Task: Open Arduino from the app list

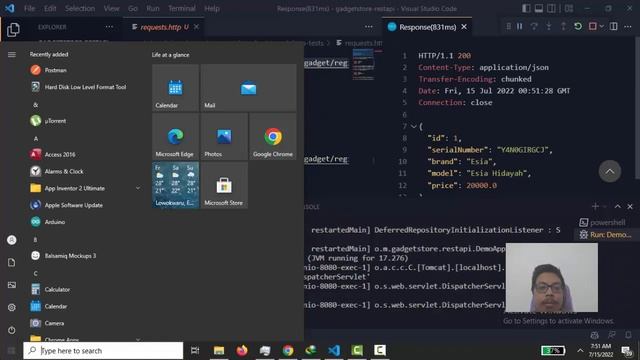Action: (48, 222)
